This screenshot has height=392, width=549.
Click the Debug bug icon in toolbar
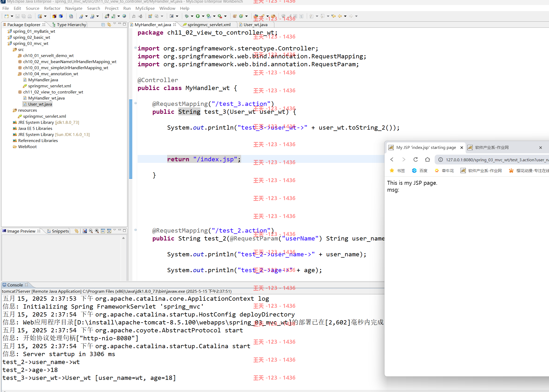pyautogui.click(x=187, y=16)
